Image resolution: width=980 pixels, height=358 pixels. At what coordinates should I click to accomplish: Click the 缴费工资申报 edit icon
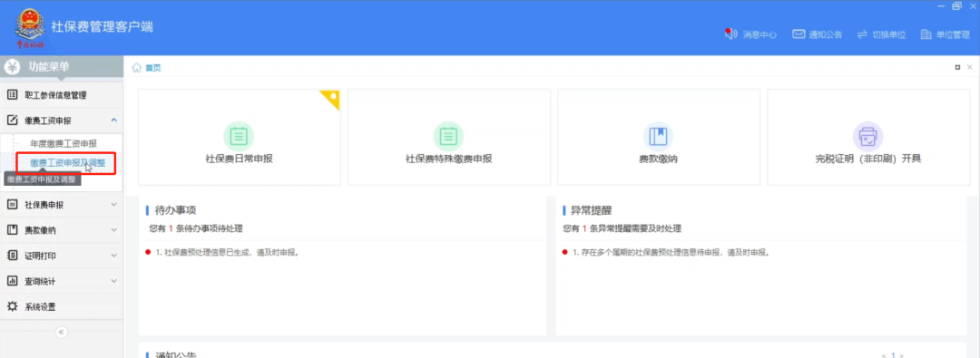(x=12, y=120)
